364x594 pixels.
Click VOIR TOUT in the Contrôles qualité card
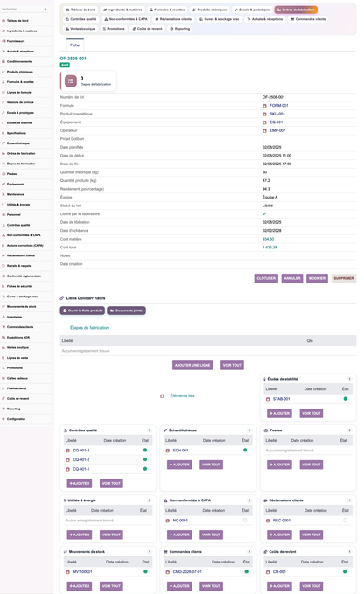pyautogui.click(x=111, y=484)
